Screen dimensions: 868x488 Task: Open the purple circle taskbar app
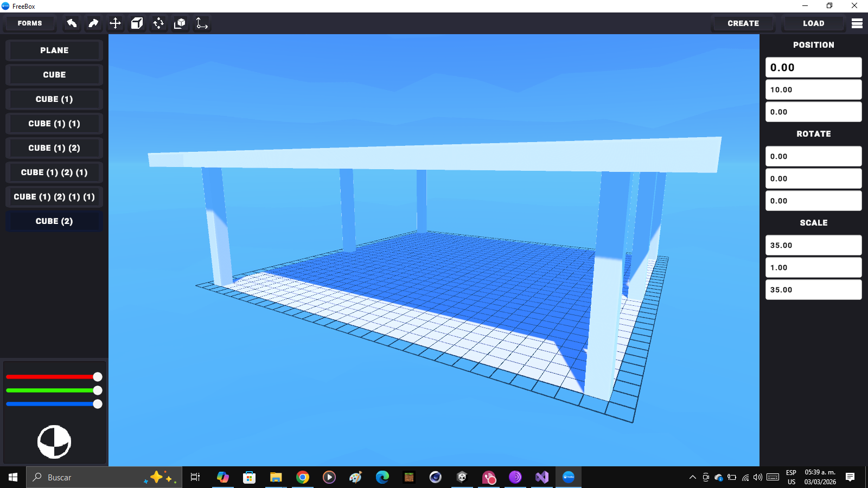point(515,477)
